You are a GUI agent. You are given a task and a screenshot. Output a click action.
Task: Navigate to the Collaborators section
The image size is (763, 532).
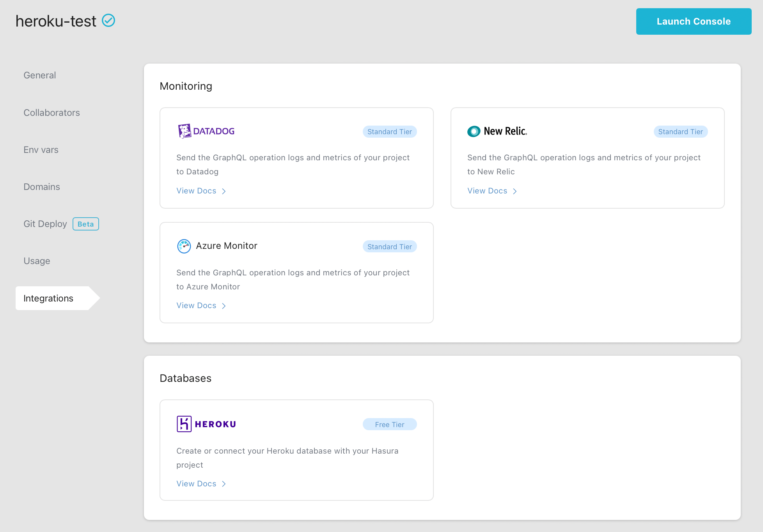click(51, 112)
